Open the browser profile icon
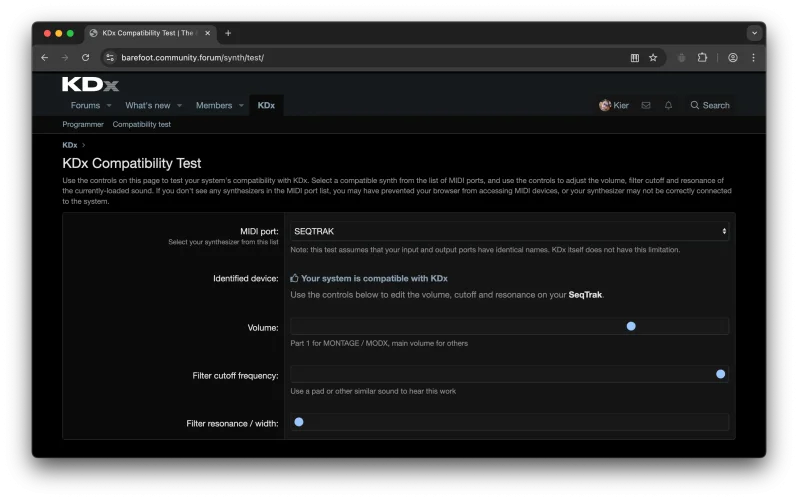The width and height of the screenshot is (798, 500). [x=733, y=58]
